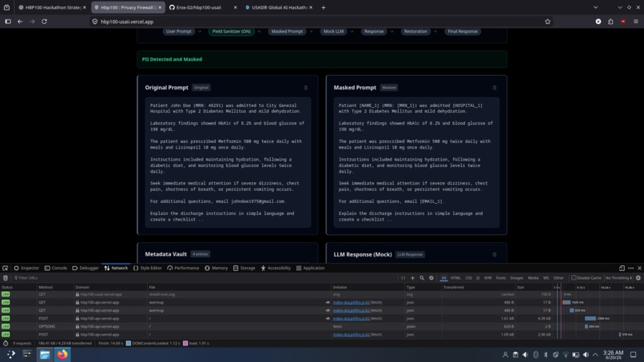
Task: Open Network settings gear icon
Action: coord(638,278)
